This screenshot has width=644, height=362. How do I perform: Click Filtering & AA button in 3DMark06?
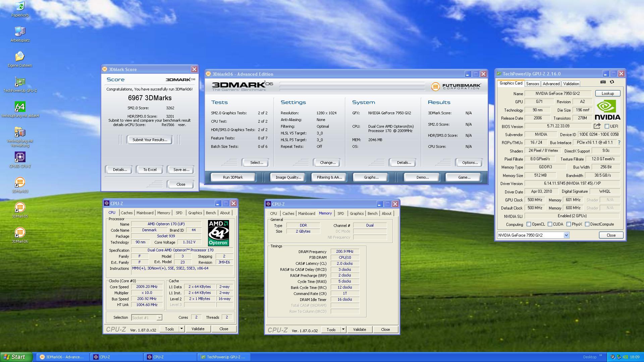329,177
